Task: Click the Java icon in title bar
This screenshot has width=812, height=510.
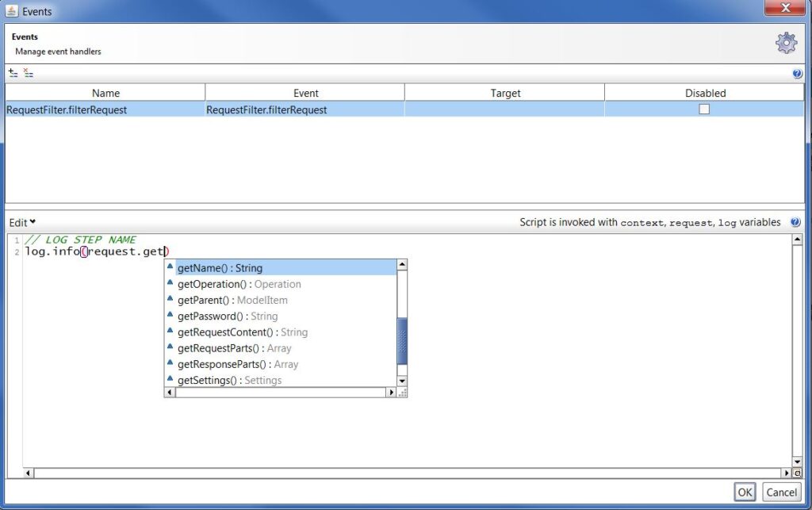Action: click(11, 10)
